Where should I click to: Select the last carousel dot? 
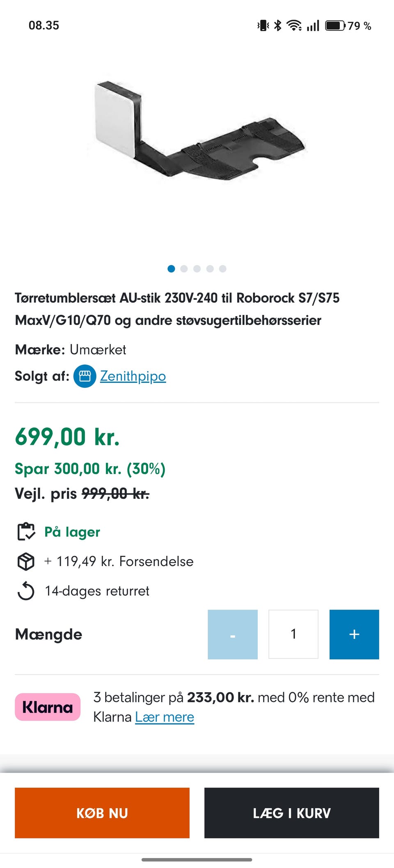[x=222, y=268]
